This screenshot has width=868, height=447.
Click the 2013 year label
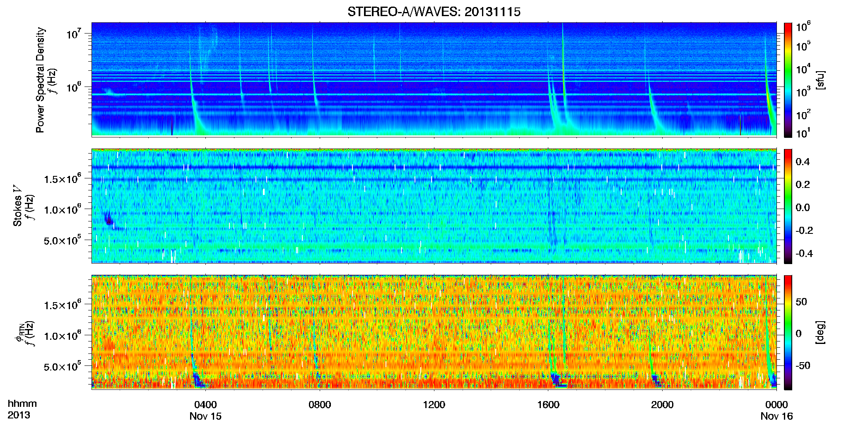19,415
